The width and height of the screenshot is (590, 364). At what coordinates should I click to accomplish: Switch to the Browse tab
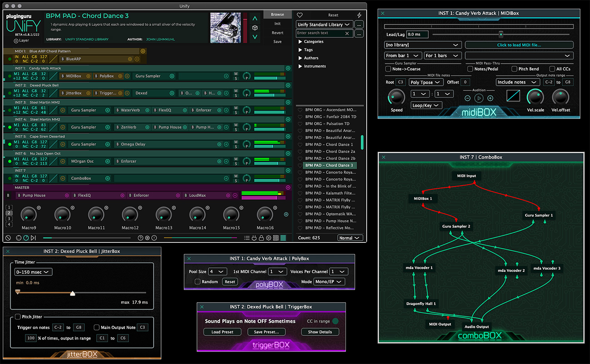(277, 14)
